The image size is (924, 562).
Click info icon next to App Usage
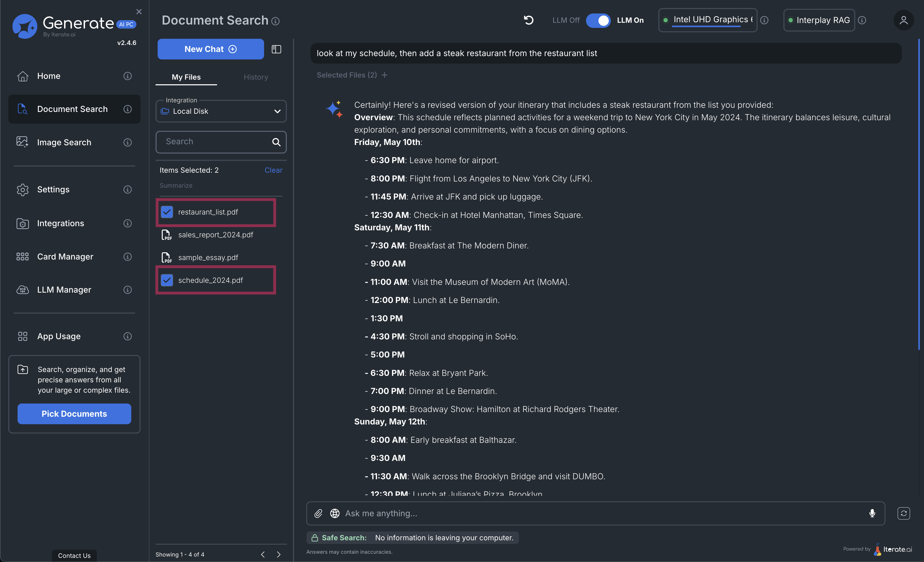click(x=127, y=337)
